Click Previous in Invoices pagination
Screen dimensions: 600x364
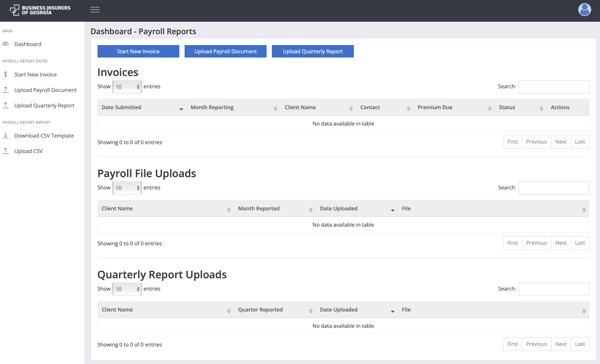click(536, 142)
